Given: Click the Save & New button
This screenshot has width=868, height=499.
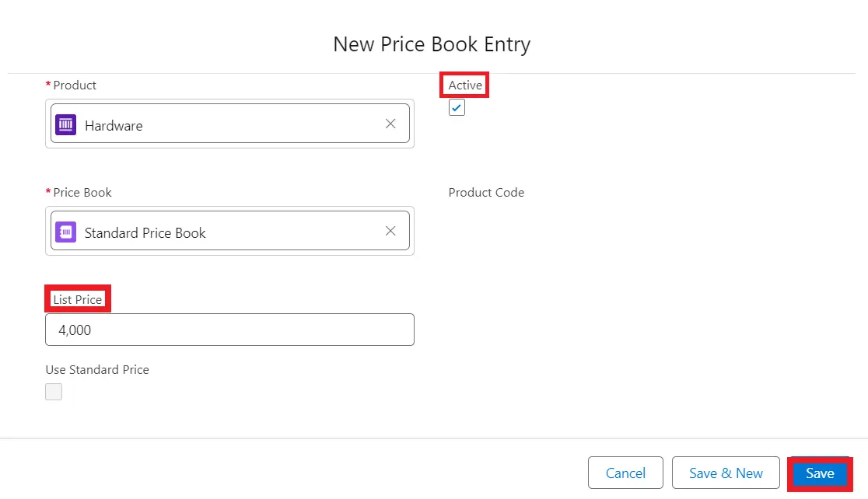Looking at the screenshot, I should coord(726,473).
